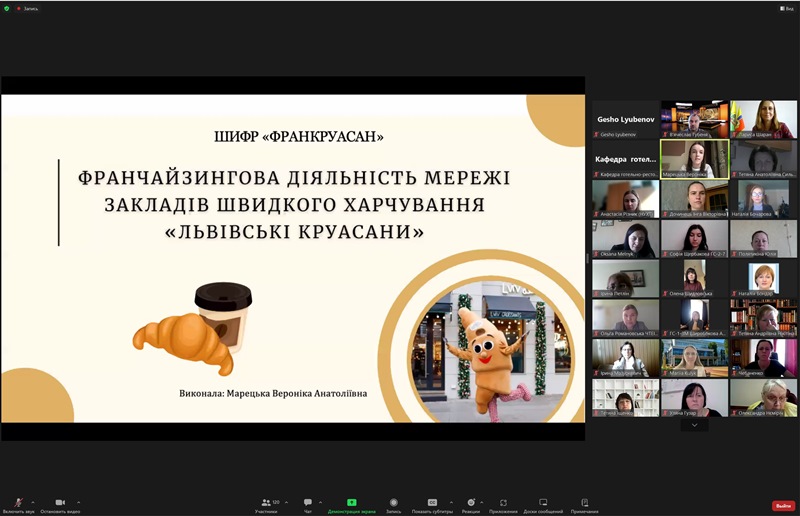Viewport: 800px width, 516px height.
Task: Stop camera with Остановить видео button
Action: coord(60,503)
